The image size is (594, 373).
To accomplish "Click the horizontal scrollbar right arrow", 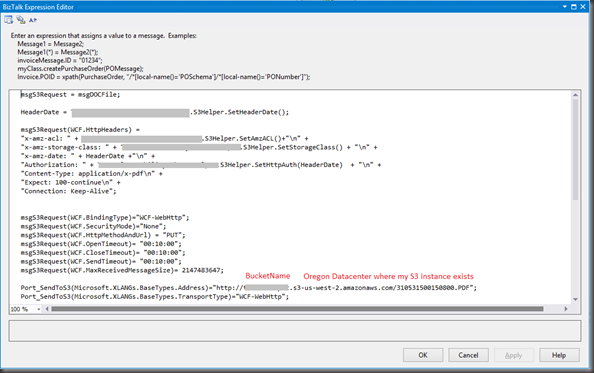I will 566,309.
